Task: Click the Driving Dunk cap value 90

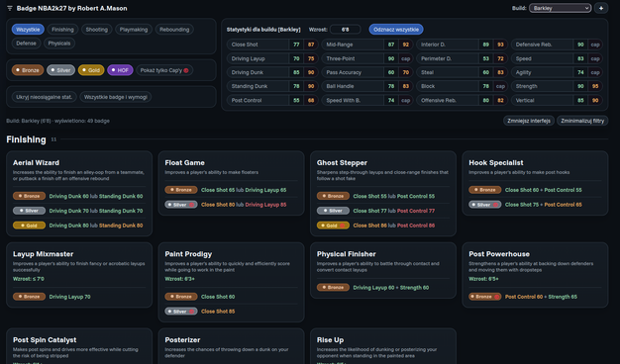Action: pos(311,72)
